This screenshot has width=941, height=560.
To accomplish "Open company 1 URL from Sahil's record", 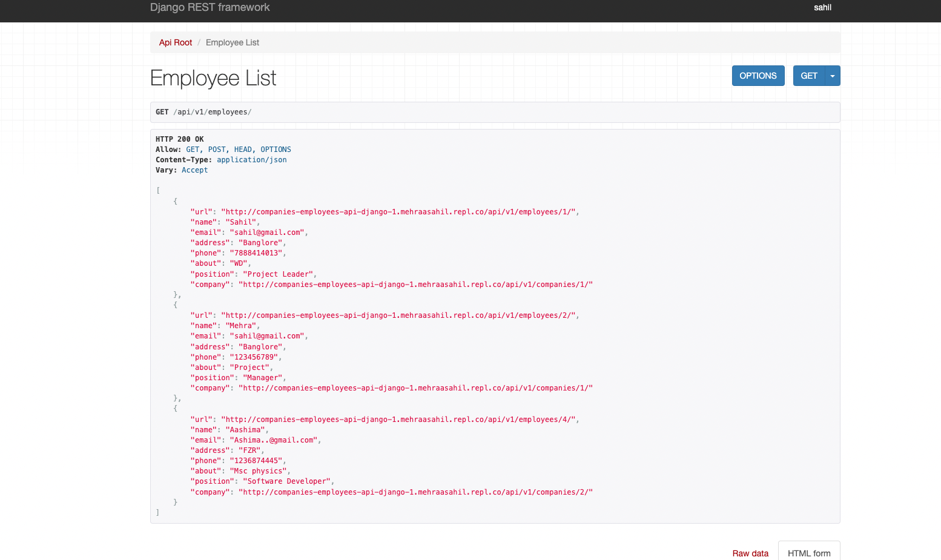I will point(418,284).
